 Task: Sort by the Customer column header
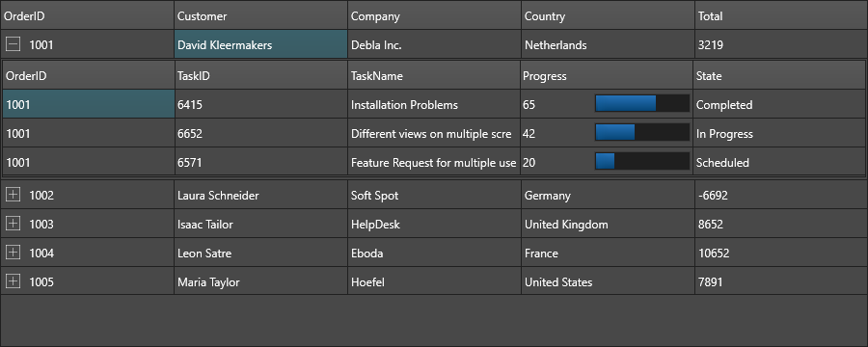tap(260, 15)
